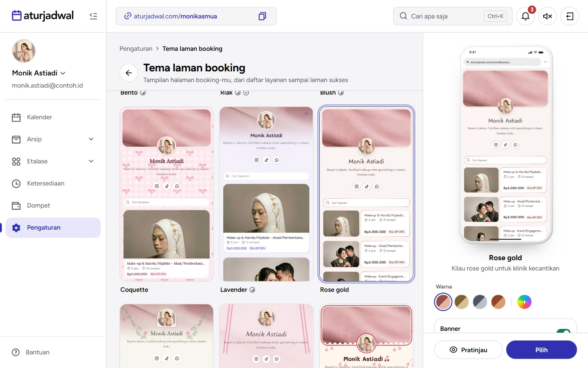The width and height of the screenshot is (588, 368).
Task: Click the logout icon in header
Action: 570,16
